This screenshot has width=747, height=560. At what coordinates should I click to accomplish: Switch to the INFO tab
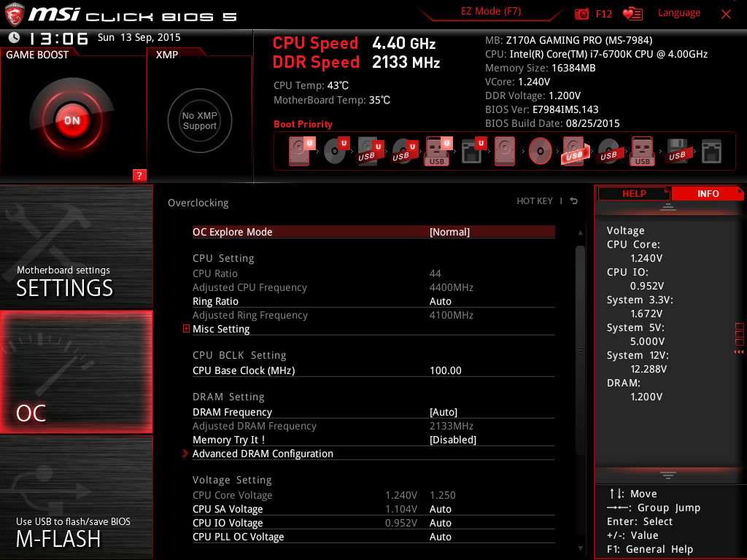pos(708,194)
